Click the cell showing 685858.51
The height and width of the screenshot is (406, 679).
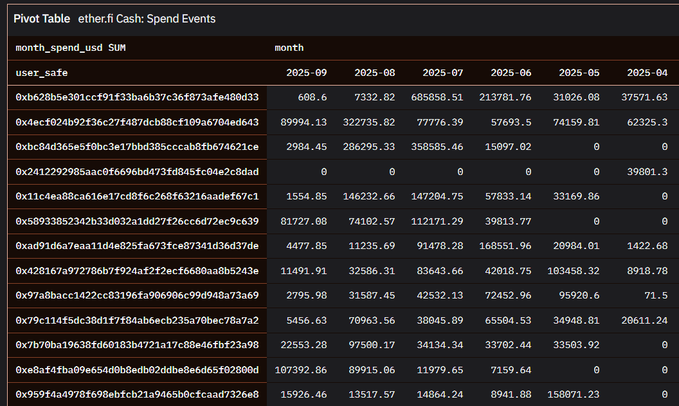(x=434, y=97)
